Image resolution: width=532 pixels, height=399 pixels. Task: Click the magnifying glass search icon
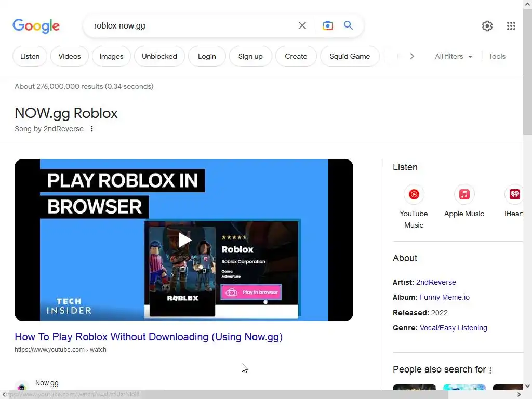(x=348, y=25)
